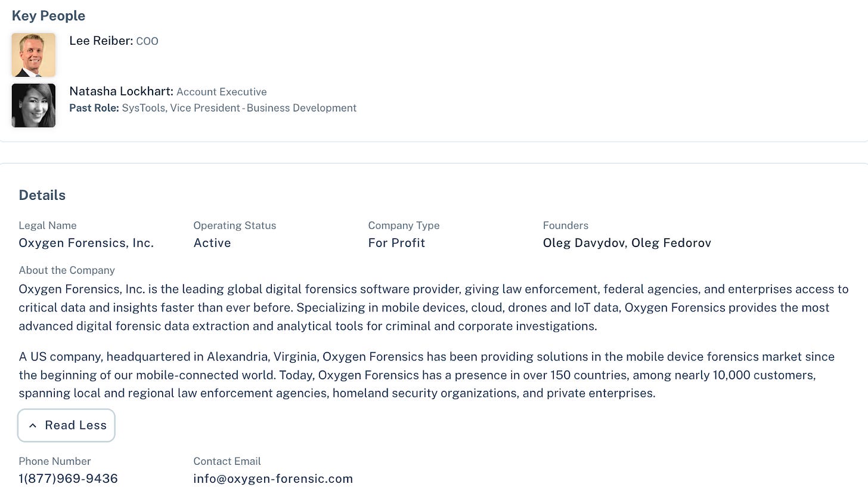Open Lee Reiber's profile photo
The width and height of the screenshot is (868, 497).
click(33, 55)
